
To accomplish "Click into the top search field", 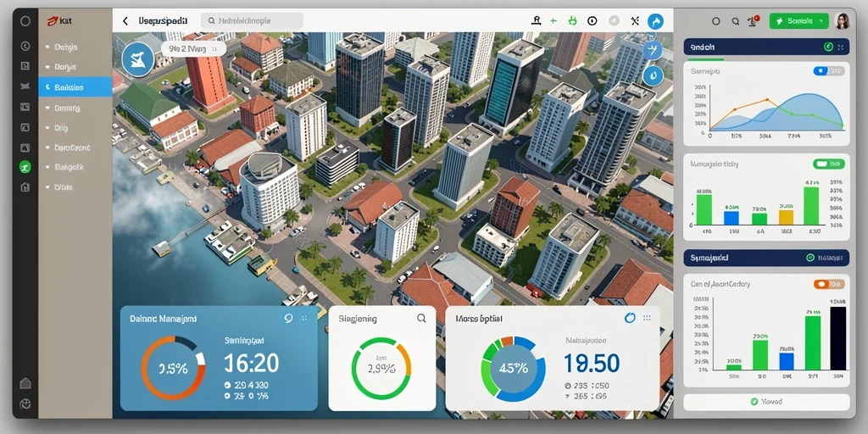I will [x=252, y=21].
